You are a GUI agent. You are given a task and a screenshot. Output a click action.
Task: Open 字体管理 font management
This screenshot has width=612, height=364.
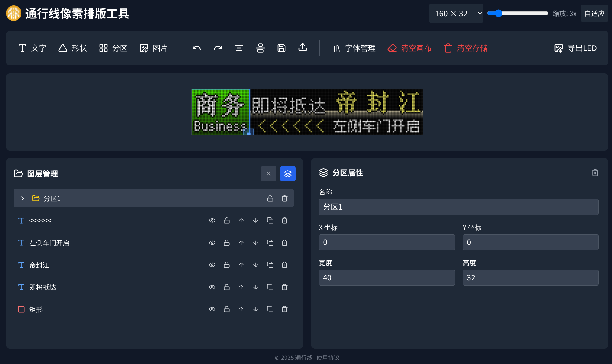(353, 48)
